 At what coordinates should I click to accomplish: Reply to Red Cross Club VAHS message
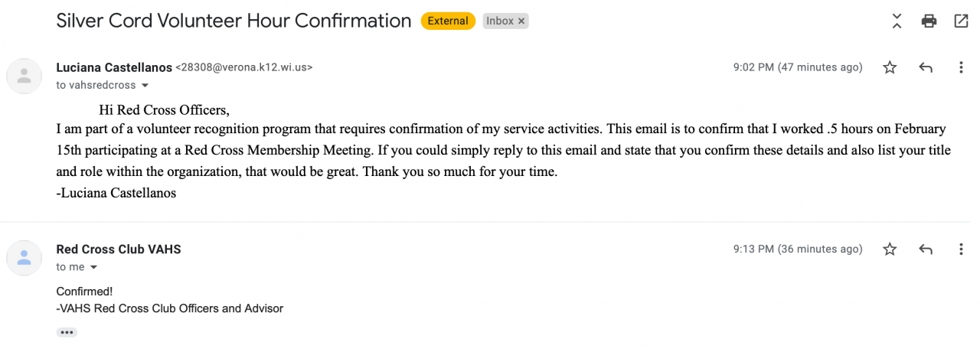[x=926, y=249]
